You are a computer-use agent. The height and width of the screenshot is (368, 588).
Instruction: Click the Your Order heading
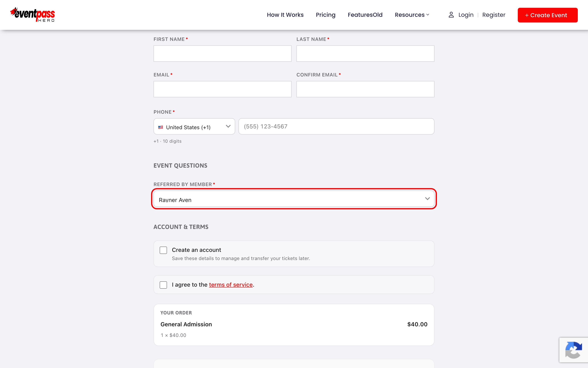pos(176,313)
